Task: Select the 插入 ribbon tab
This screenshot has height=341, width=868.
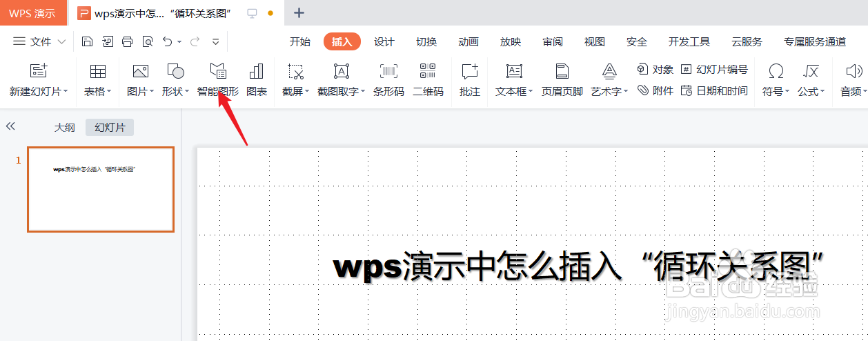Action: 342,42
